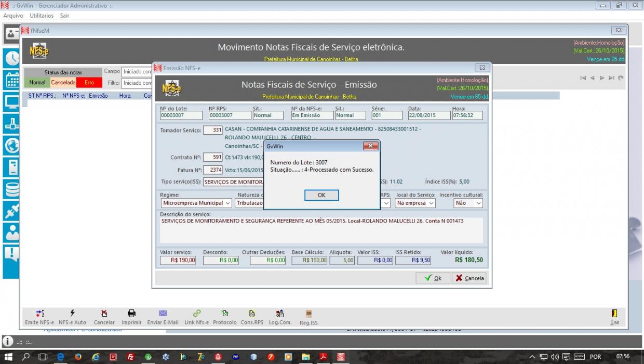Image resolution: width=644 pixels, height=364 pixels.
Task: Click the Protocolo toolbar icon
Action: (225, 314)
